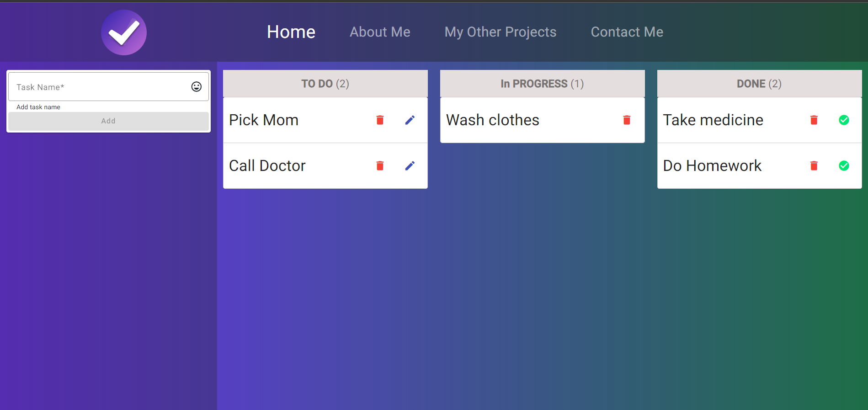Edit the 'Pick Mom' task
Image resolution: width=868 pixels, height=410 pixels.
click(410, 120)
